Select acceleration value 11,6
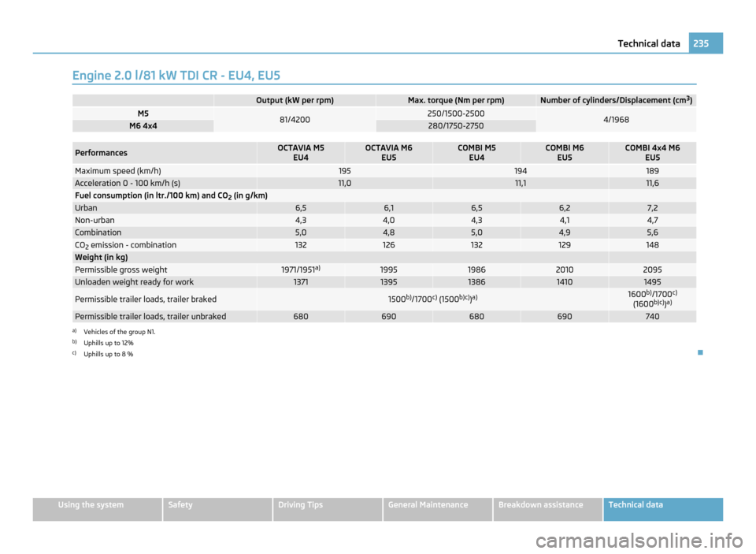This screenshot has width=756, height=554. click(x=652, y=184)
